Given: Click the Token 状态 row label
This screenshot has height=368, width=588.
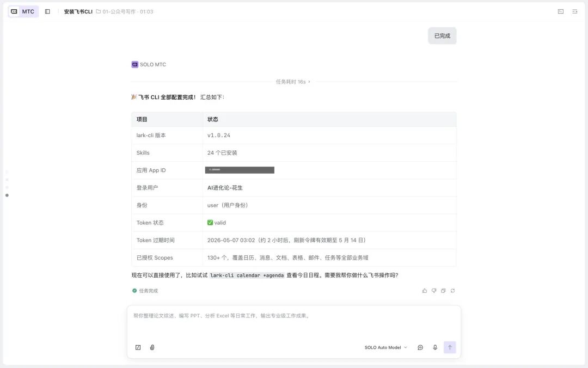Looking at the screenshot, I should [150, 223].
